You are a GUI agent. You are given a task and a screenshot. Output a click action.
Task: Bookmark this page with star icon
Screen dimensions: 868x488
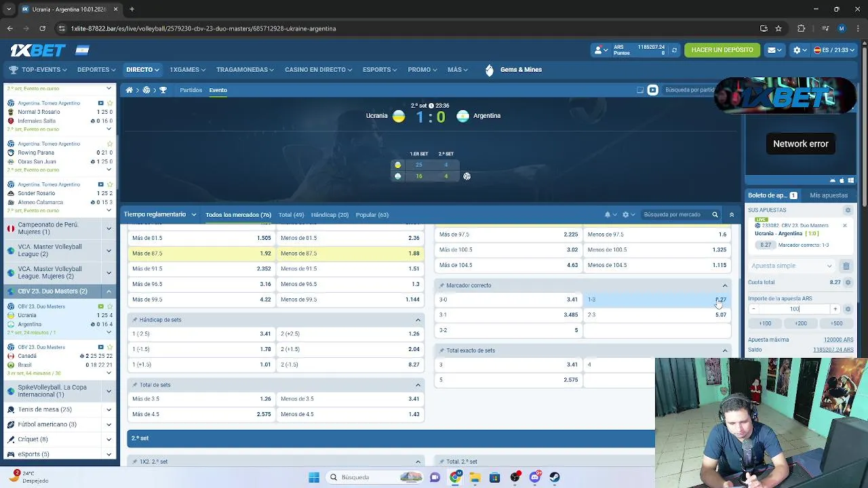tap(778, 28)
